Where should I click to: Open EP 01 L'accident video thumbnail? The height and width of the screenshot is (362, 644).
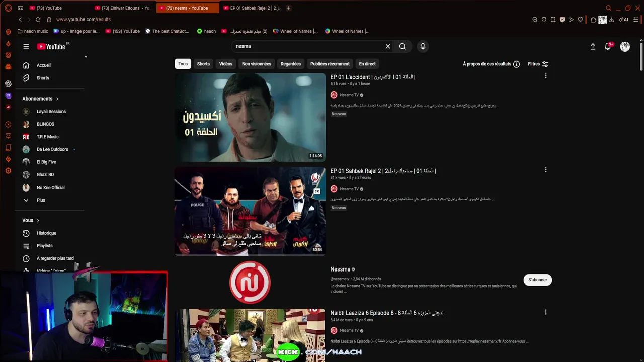click(x=250, y=118)
